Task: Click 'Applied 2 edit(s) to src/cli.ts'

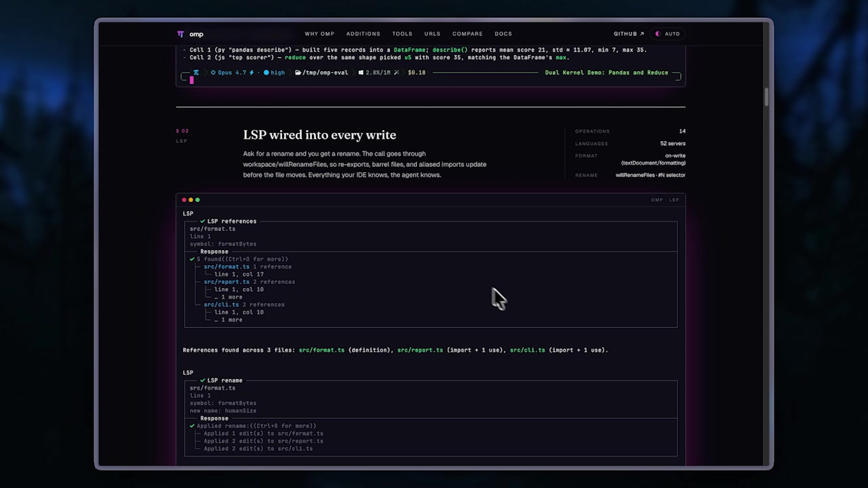Action: tap(258, 449)
